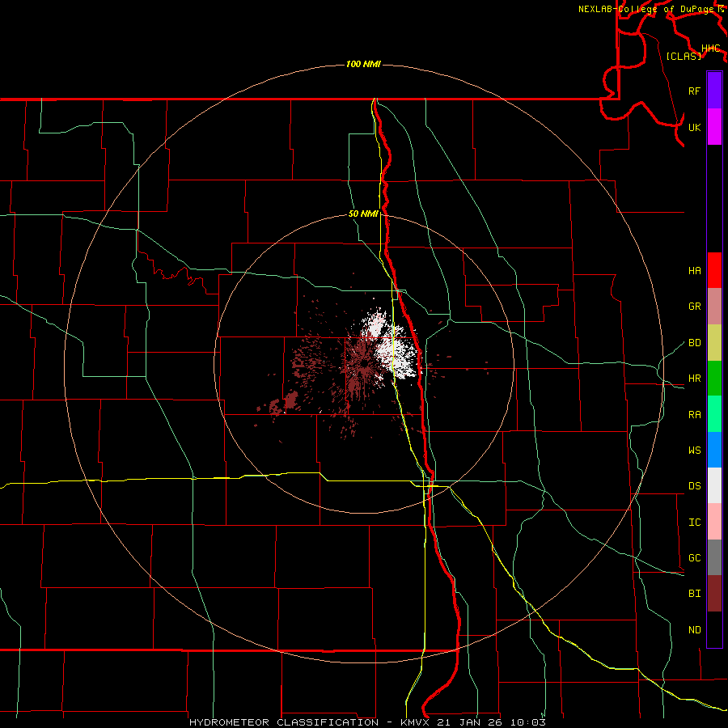Click the RA light green legend swatch
Image resolution: width=728 pixels, height=728 pixels.
714,414
